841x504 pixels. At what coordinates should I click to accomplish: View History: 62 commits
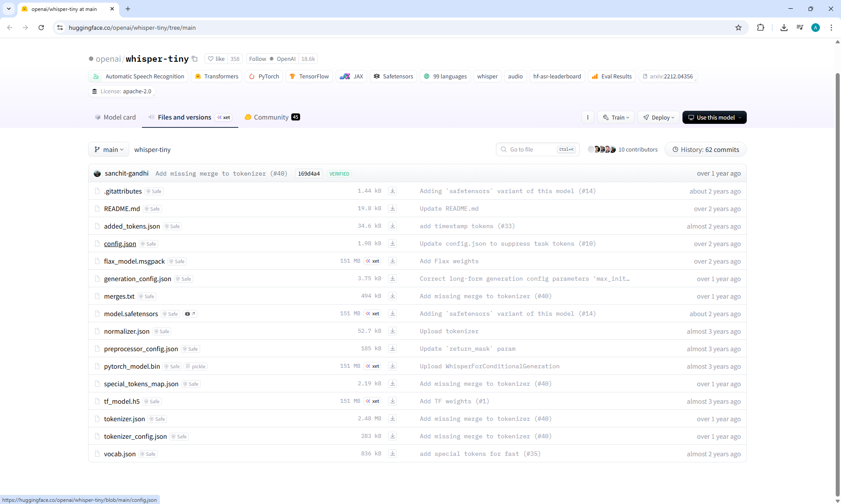coord(705,150)
